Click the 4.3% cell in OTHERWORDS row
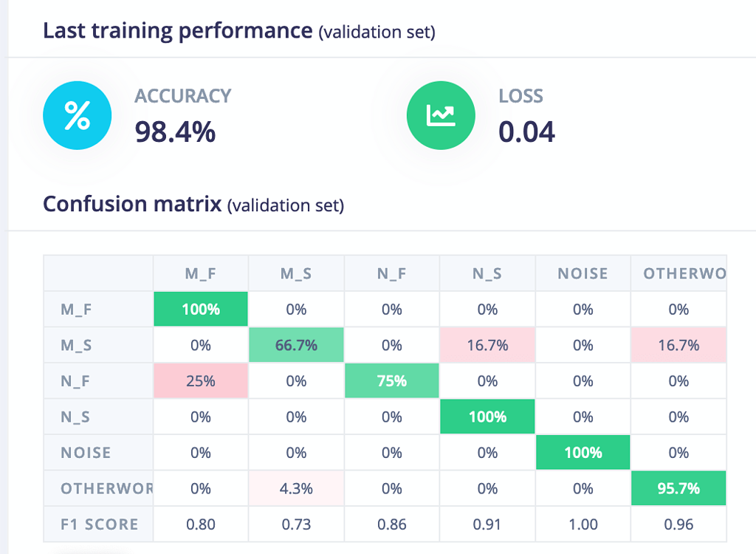This screenshot has width=756, height=554. pyautogui.click(x=296, y=488)
